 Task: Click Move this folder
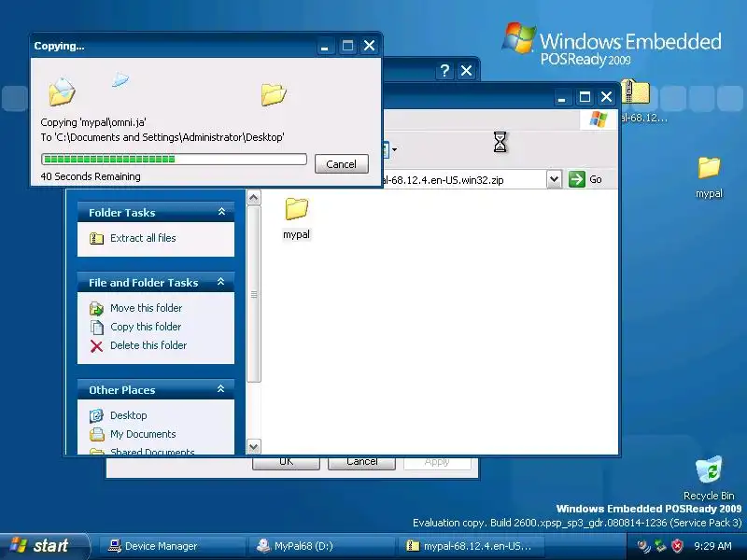[x=146, y=308]
